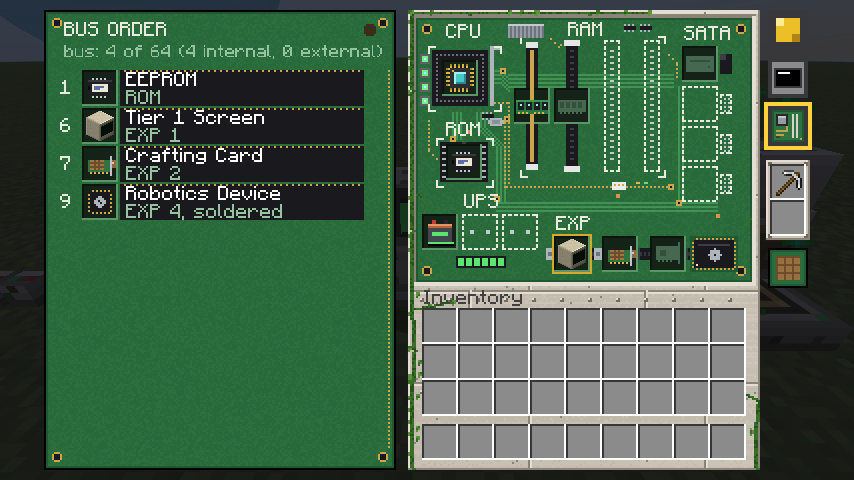
Task: Select the EEPROM ROM bus order entry
Action: 242,88
